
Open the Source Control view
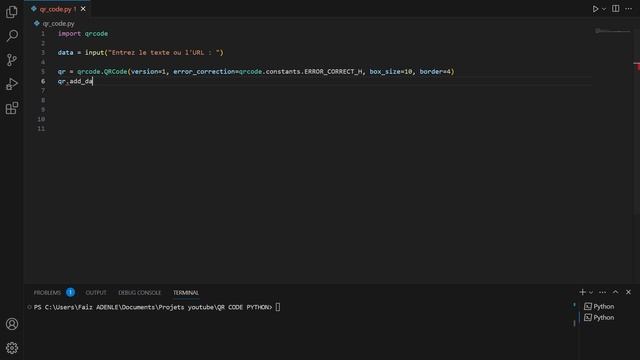12,60
